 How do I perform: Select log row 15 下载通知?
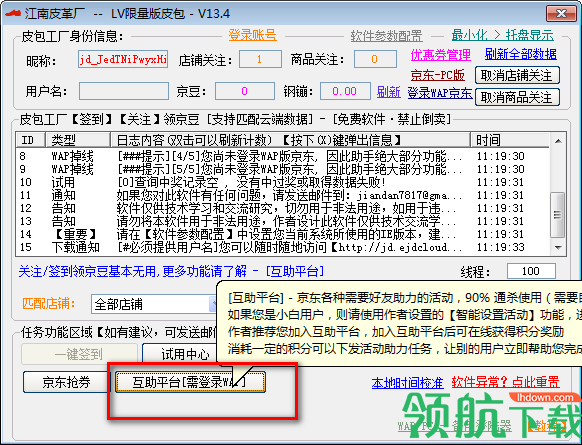point(282,247)
